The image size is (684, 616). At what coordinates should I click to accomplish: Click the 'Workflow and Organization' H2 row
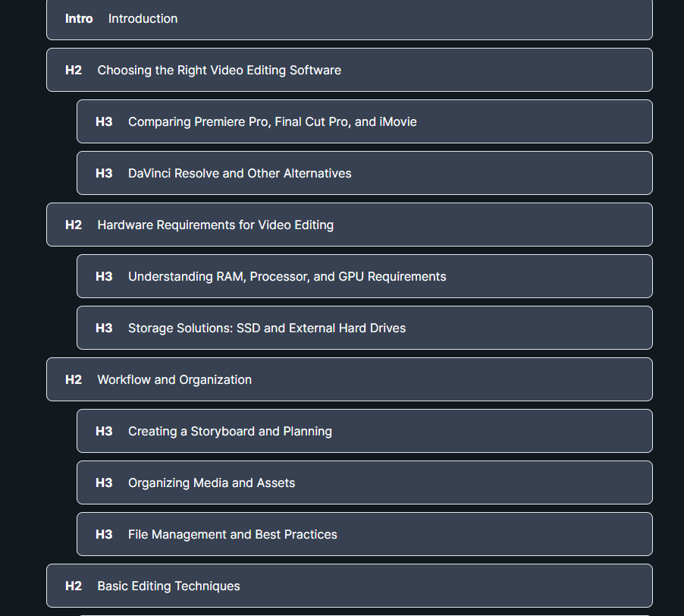click(x=350, y=379)
